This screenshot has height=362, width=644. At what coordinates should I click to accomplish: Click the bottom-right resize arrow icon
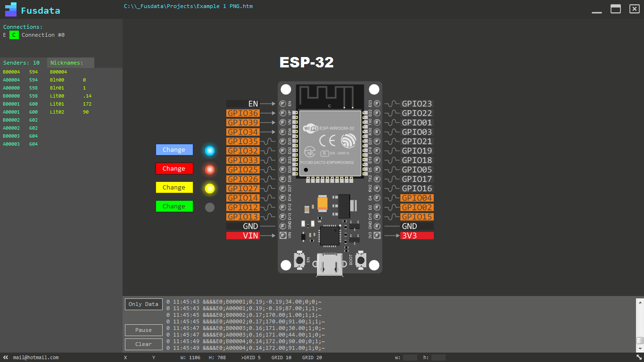click(x=639, y=357)
